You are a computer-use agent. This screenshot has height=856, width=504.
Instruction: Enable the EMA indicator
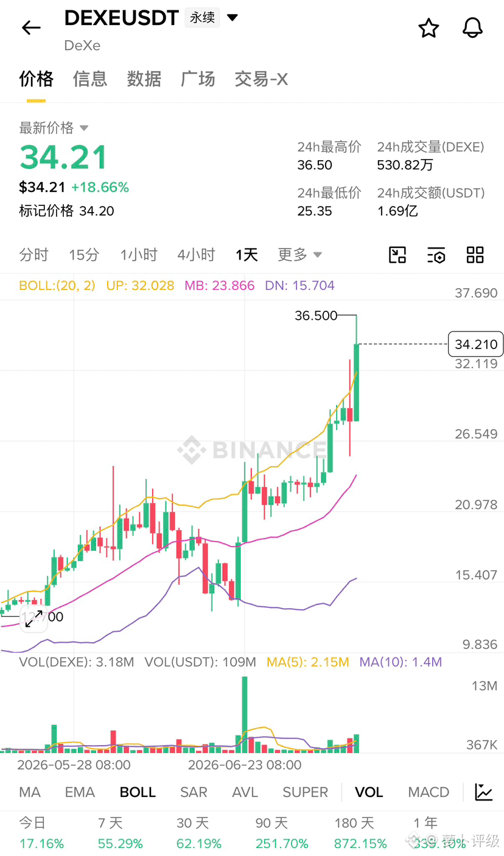[80, 792]
